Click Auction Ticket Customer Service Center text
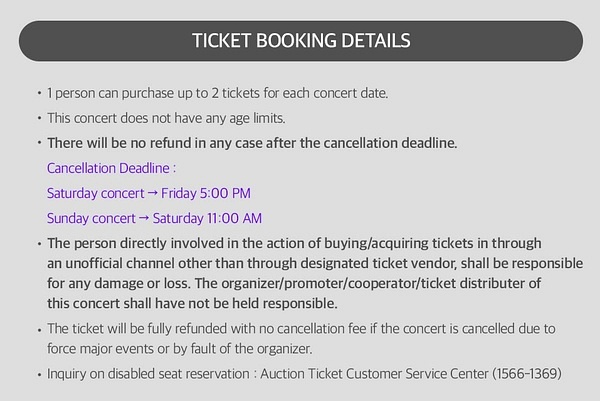This screenshot has width=600, height=401. tap(374, 373)
